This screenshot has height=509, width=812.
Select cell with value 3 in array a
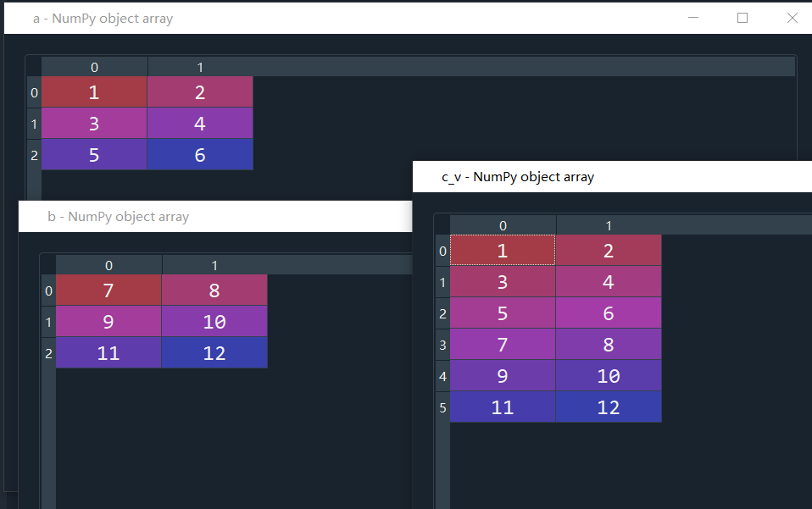94,123
